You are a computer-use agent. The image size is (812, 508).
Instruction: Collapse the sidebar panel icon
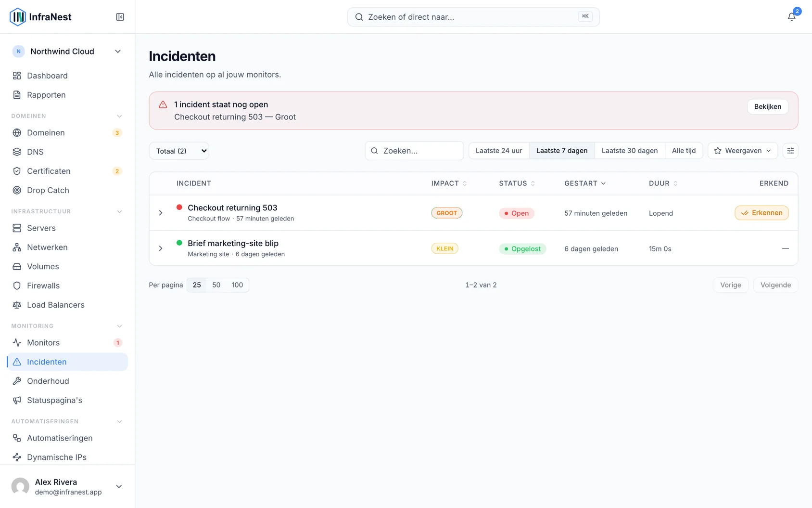pyautogui.click(x=120, y=17)
